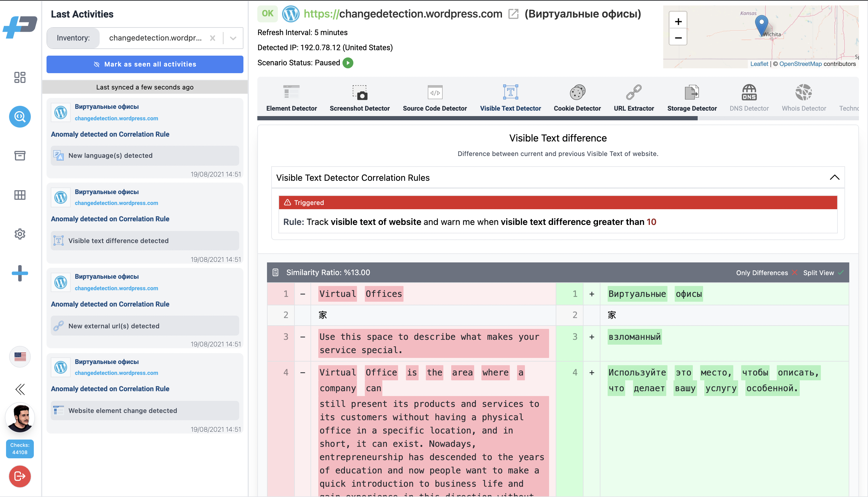Click the WordPress logo beside the URL
Screen dimensions: 868x497
(x=291, y=14)
